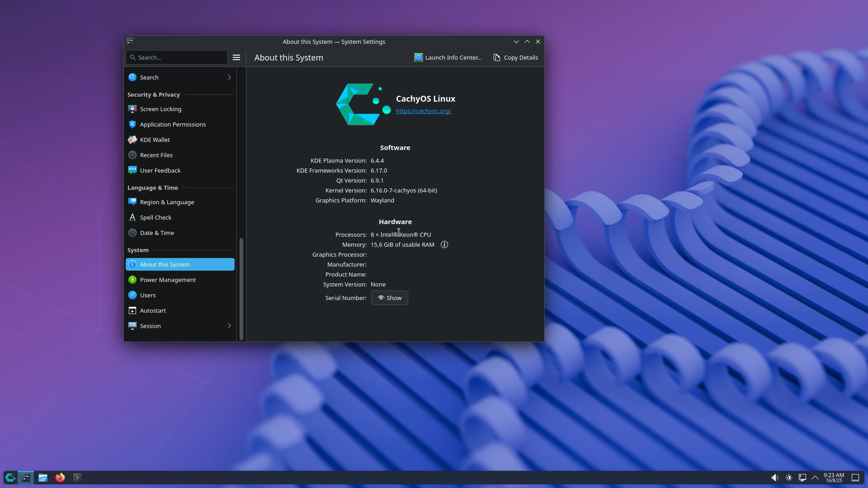Open Application Permissions page

click(x=180, y=124)
